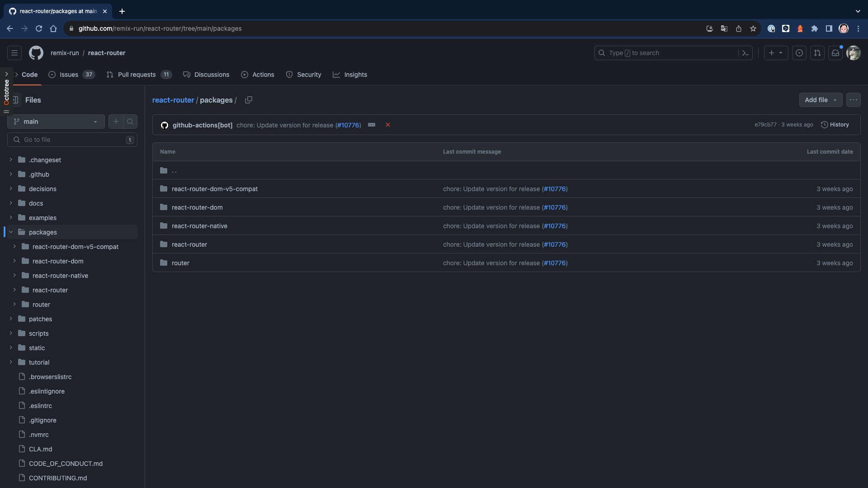Open the Add file dropdown
The height and width of the screenshot is (488, 868).
coord(821,100)
